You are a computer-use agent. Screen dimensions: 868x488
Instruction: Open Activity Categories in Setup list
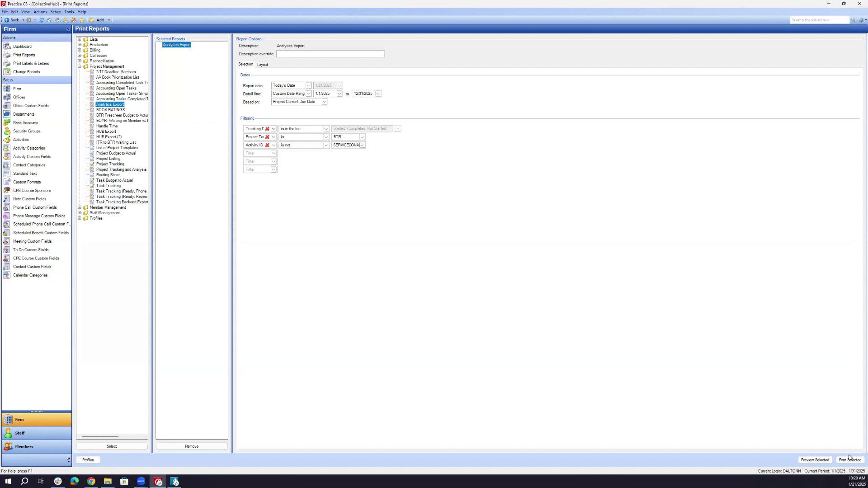pos(28,148)
